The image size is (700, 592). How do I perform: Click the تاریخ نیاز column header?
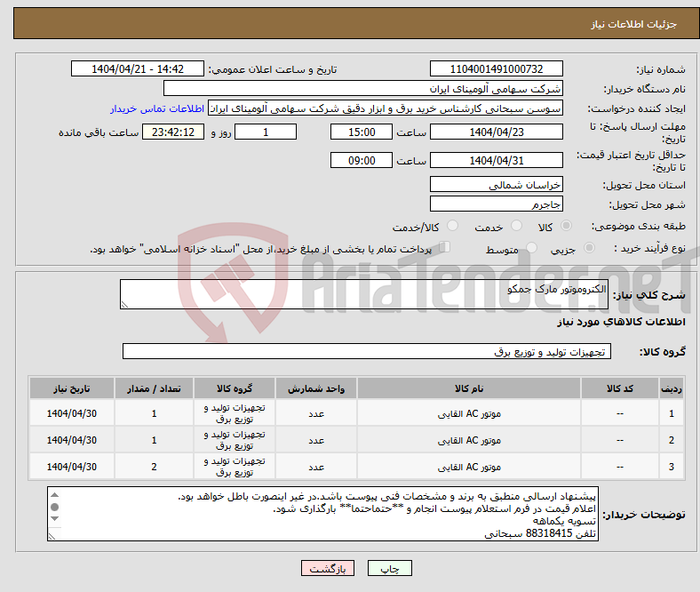(x=72, y=388)
